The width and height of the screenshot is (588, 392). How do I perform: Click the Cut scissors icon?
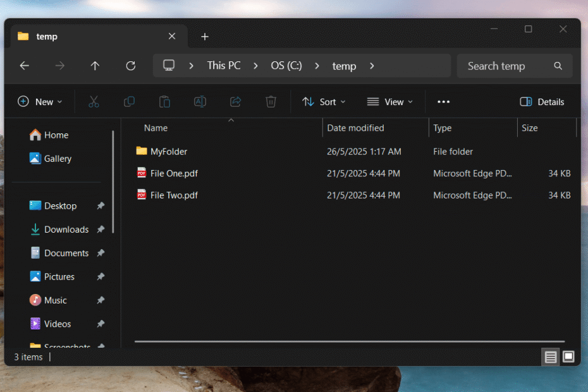(94, 102)
